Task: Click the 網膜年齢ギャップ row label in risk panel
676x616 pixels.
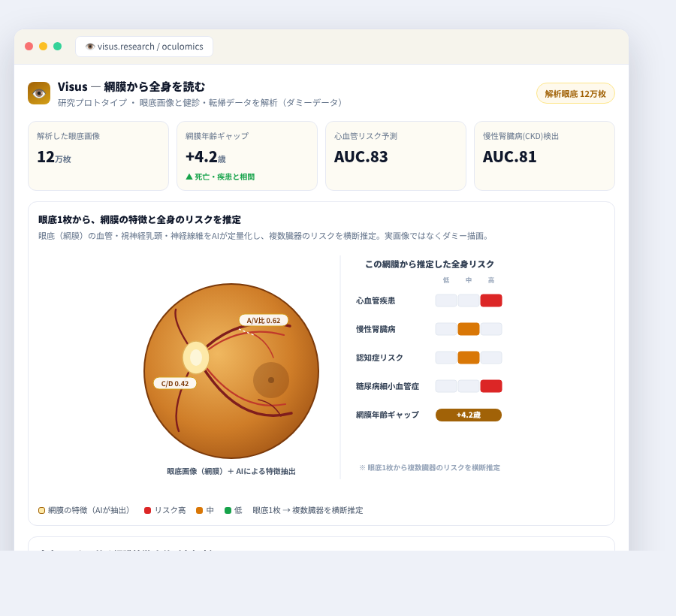Action: (387, 415)
